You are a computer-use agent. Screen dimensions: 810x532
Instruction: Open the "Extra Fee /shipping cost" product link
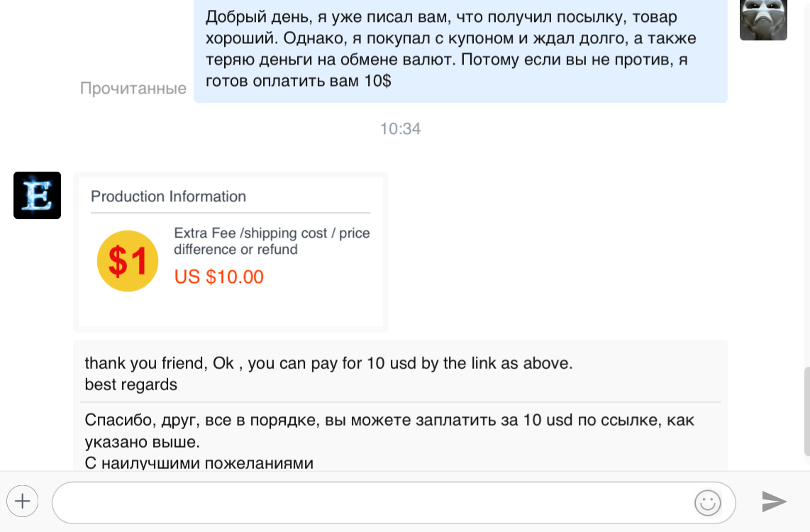272,241
